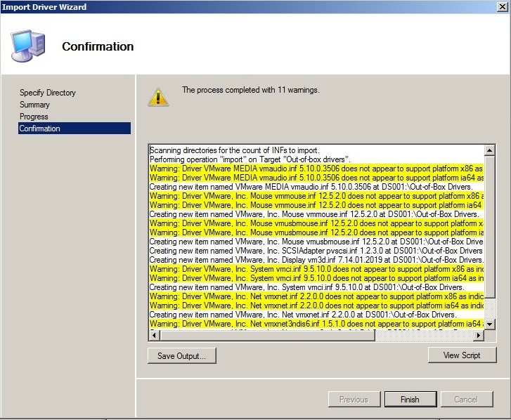The height and width of the screenshot is (420, 511).
Task: Select the highlighted Confirmation step
Action: click(40, 129)
